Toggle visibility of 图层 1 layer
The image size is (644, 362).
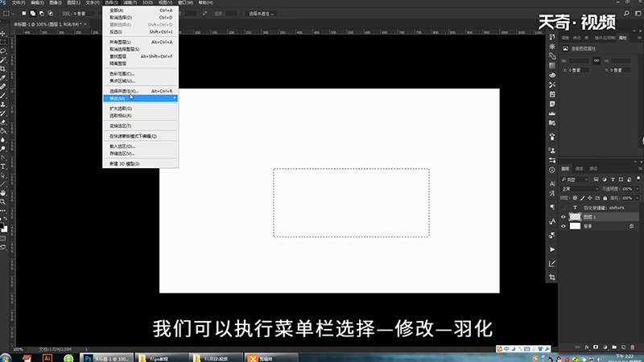click(x=563, y=216)
